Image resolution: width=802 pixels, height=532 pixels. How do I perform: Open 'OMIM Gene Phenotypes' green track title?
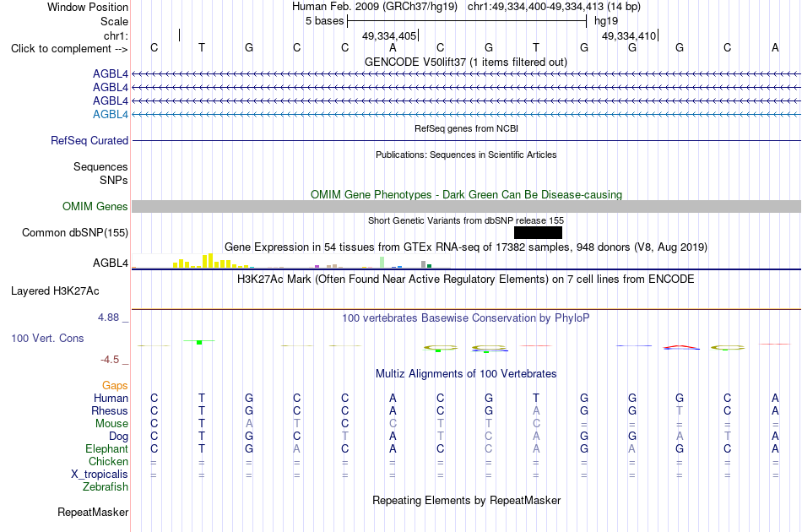click(466, 194)
